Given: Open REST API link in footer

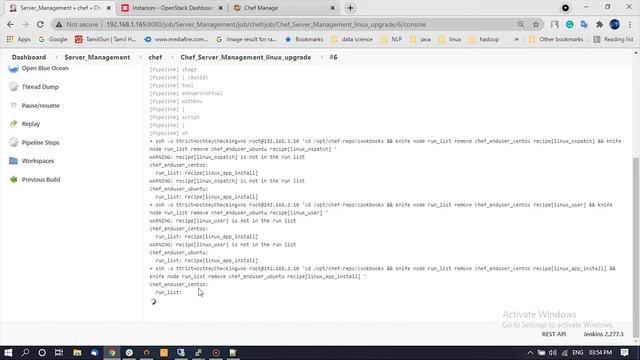Looking at the screenshot, I should (554, 334).
